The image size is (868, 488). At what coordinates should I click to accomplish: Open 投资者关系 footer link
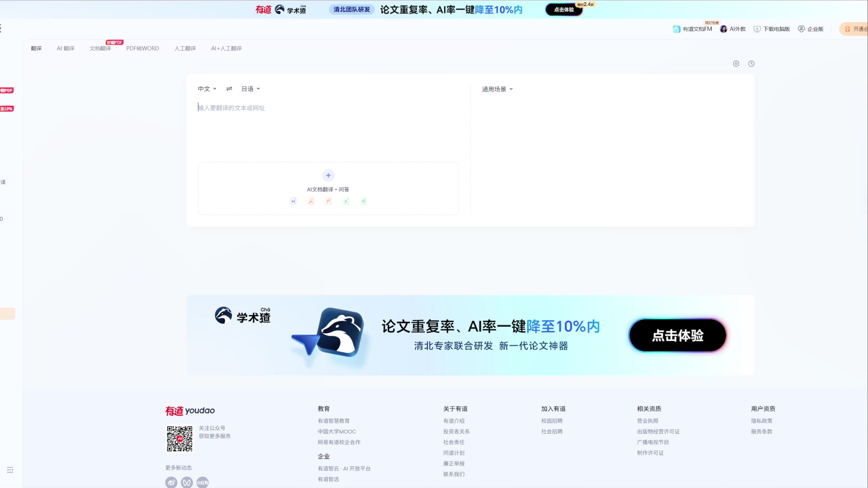click(456, 431)
